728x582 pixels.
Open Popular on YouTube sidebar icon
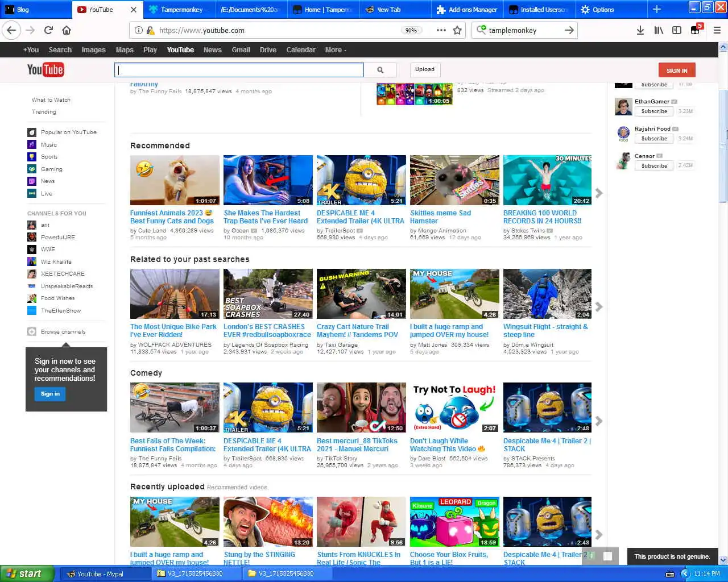pyautogui.click(x=32, y=132)
